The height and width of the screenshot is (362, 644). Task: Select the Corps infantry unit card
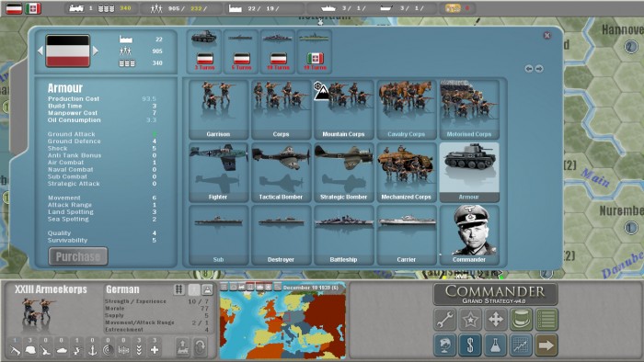point(281,109)
